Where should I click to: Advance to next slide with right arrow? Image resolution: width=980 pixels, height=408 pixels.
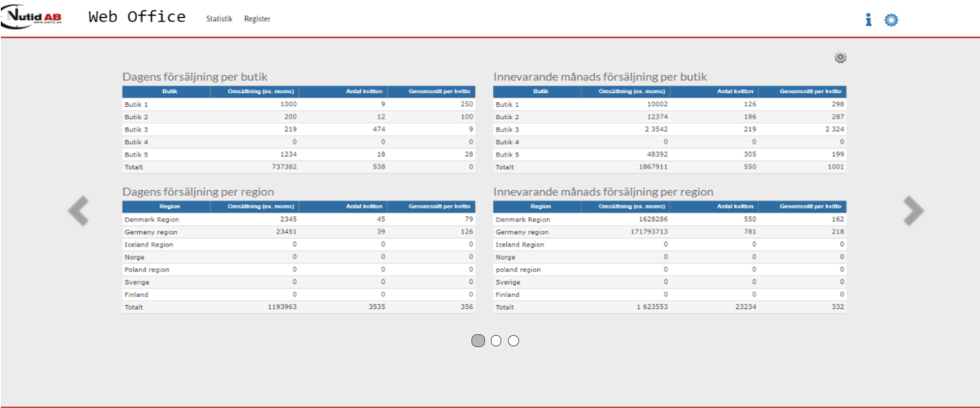click(x=913, y=211)
